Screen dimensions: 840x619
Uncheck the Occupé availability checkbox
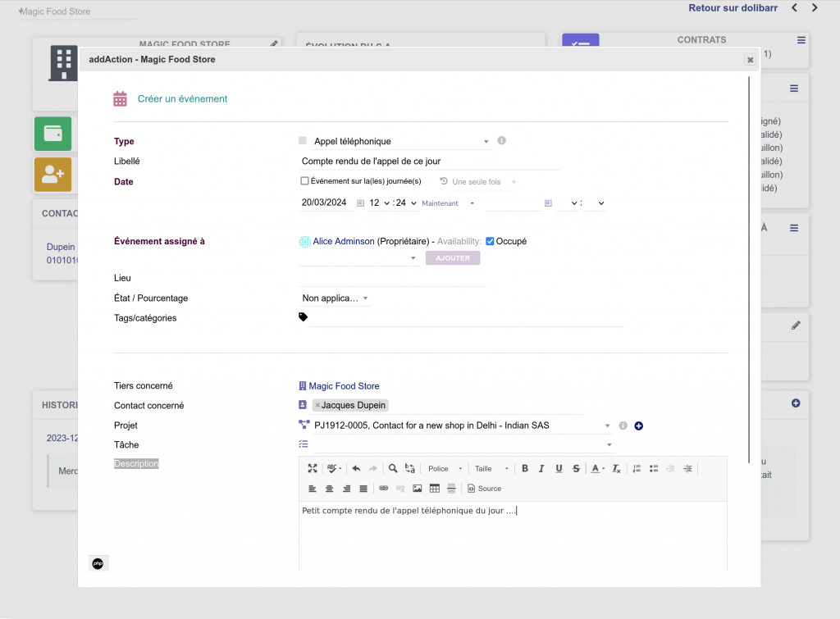click(490, 241)
